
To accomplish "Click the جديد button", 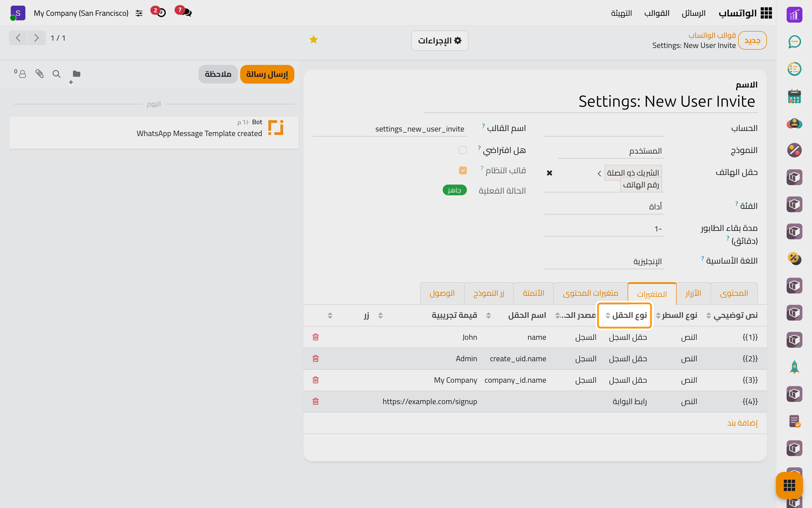I will [752, 41].
